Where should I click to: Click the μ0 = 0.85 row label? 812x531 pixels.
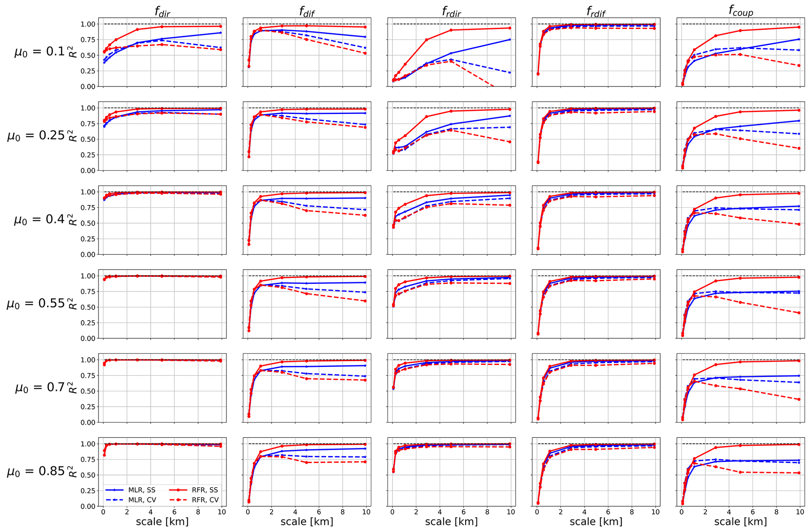[x=36, y=471]
